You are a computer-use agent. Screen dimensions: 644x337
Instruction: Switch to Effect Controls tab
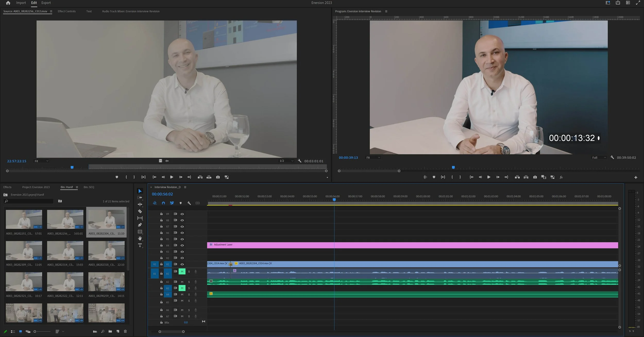coord(67,11)
